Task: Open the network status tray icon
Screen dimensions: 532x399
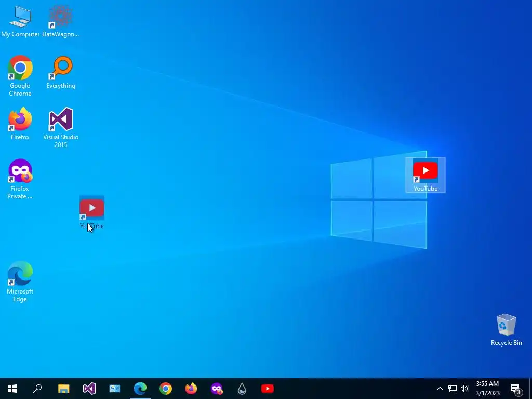Action: pos(453,389)
